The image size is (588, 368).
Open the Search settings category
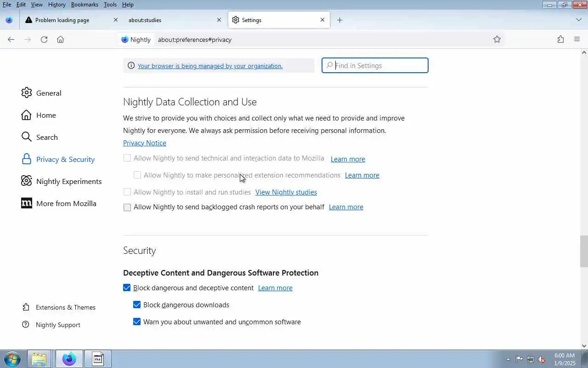[x=40, y=137]
